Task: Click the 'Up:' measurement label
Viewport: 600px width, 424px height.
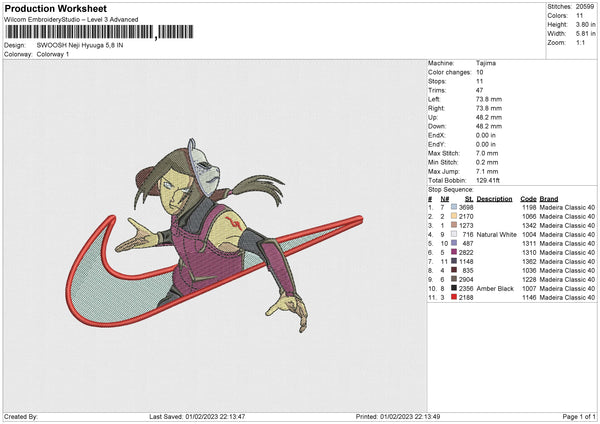Action: pyautogui.click(x=432, y=117)
